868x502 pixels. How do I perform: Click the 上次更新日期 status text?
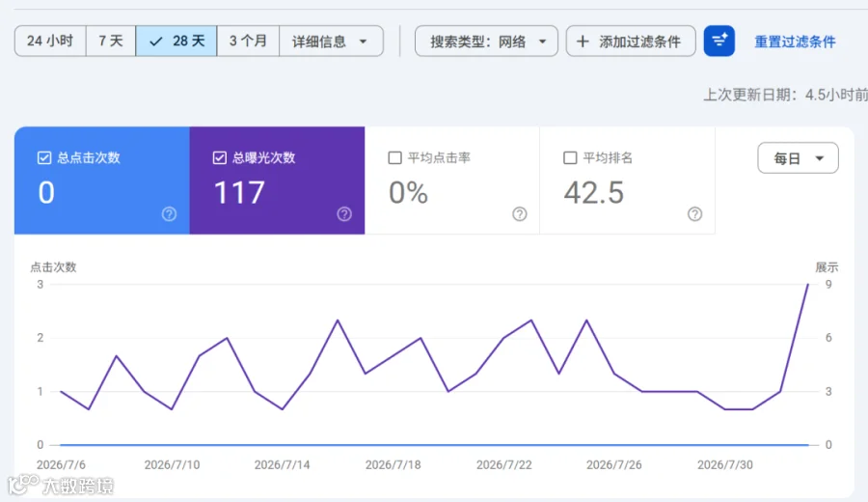[785, 95]
